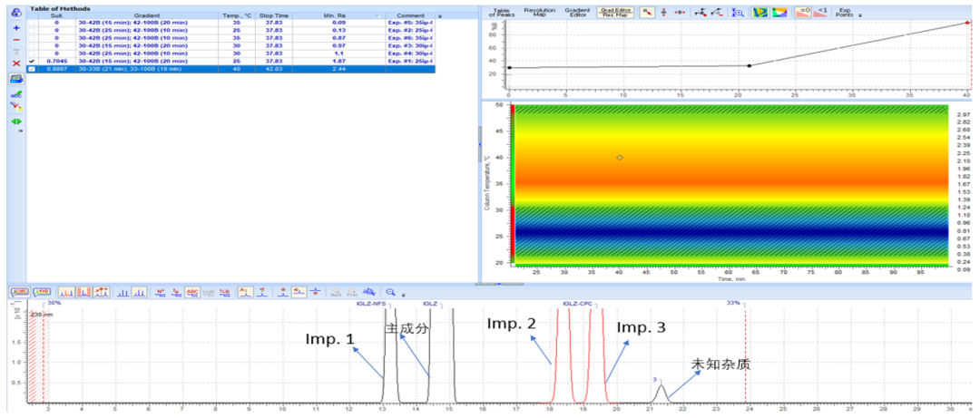Toggle checkbox of selected 0.8887 method row

pyautogui.click(x=31, y=69)
